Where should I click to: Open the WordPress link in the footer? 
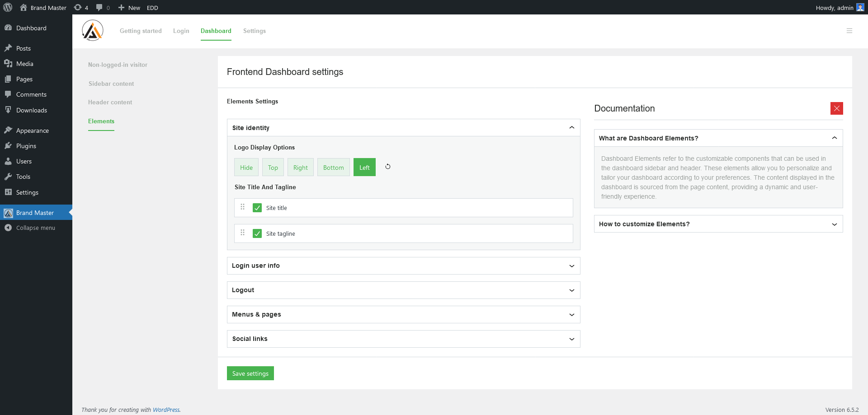(x=166, y=410)
